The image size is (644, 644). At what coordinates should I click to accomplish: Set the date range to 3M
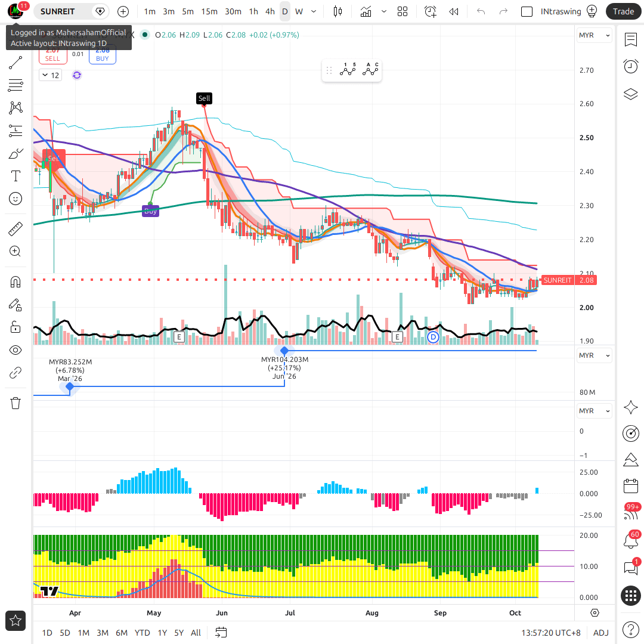click(103, 633)
